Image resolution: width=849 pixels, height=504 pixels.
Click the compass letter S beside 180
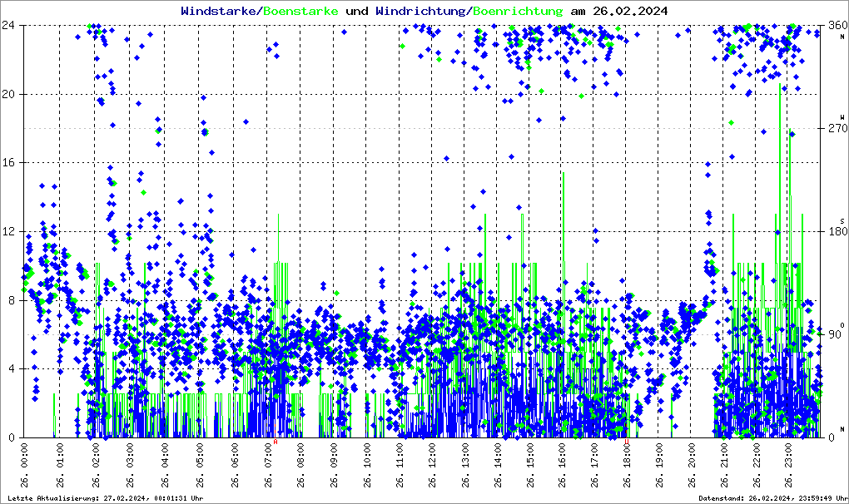click(842, 221)
